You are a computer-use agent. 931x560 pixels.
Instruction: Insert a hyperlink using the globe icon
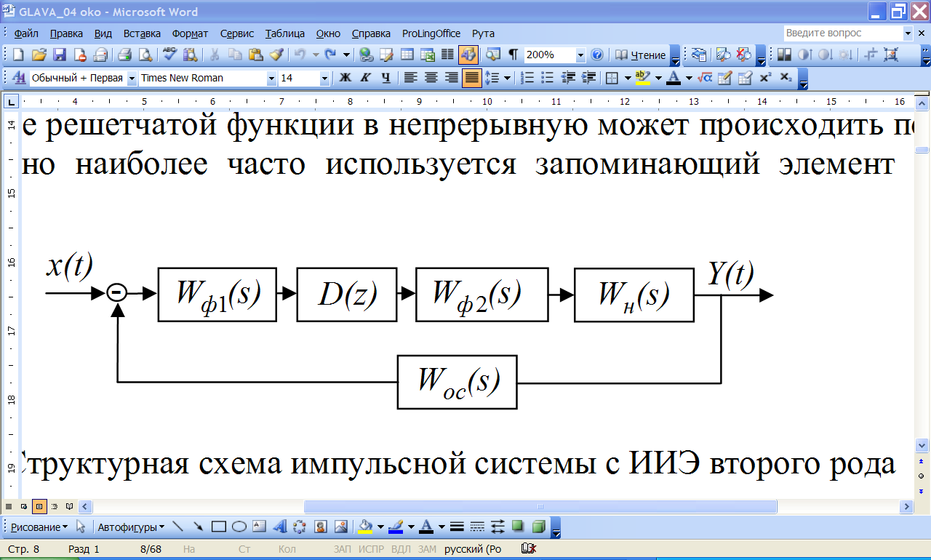(367, 55)
